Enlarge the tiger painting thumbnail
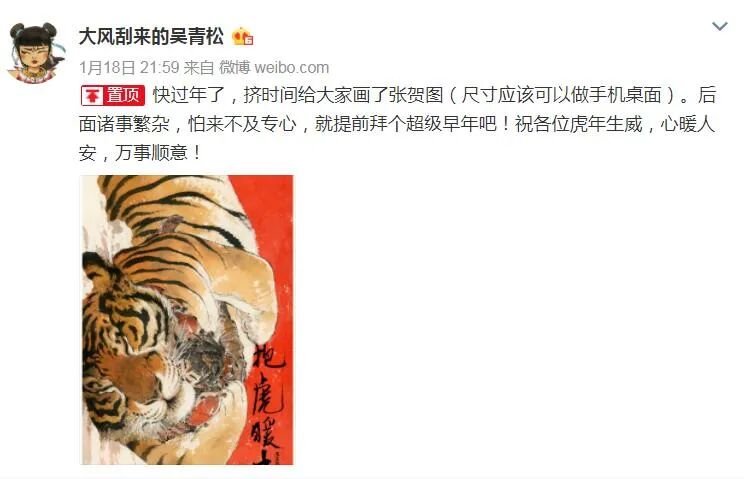The image size is (744, 479). click(187, 320)
